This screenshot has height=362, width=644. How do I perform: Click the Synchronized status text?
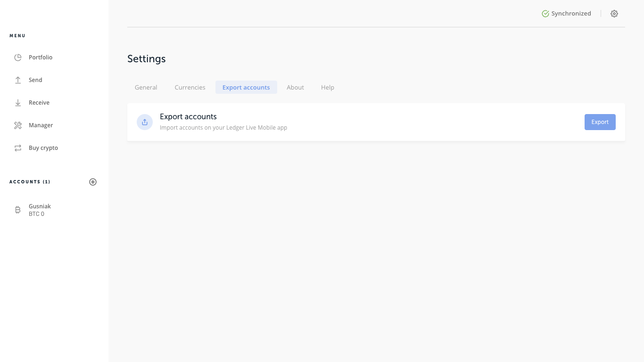pyautogui.click(x=571, y=14)
